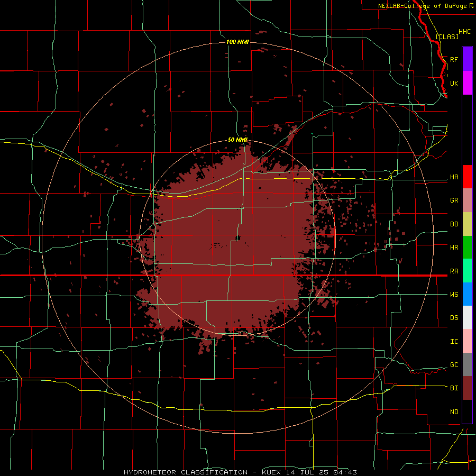This screenshot has width=476, height=476.
Task: Click the 'ND' legend label
Action: (x=454, y=412)
